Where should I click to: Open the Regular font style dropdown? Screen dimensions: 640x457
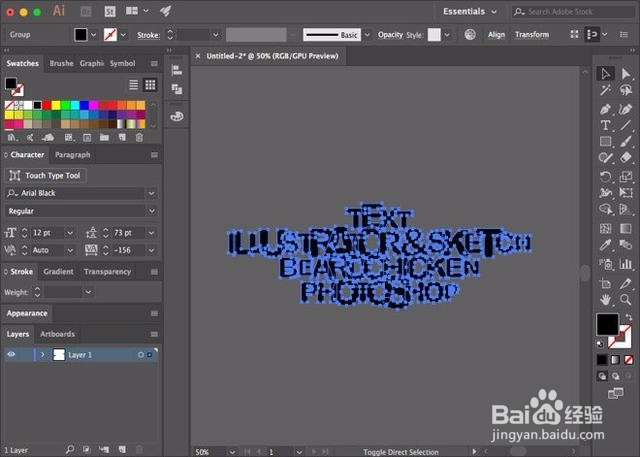tap(151, 211)
